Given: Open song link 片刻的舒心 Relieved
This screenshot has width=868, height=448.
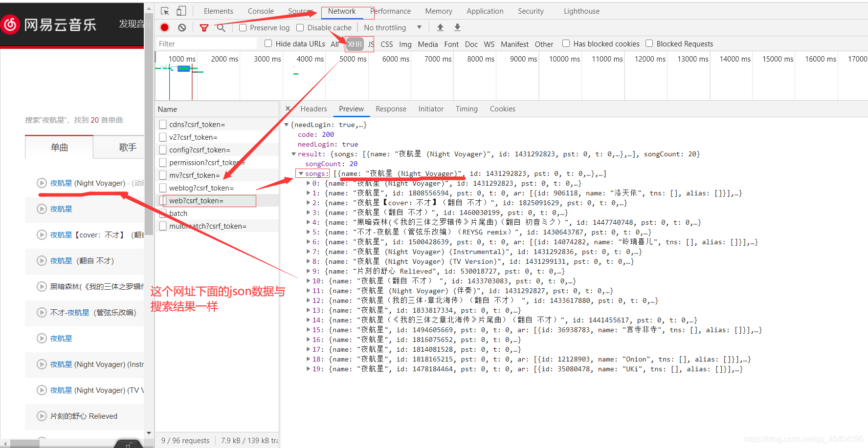Looking at the screenshot, I should click(84, 416).
